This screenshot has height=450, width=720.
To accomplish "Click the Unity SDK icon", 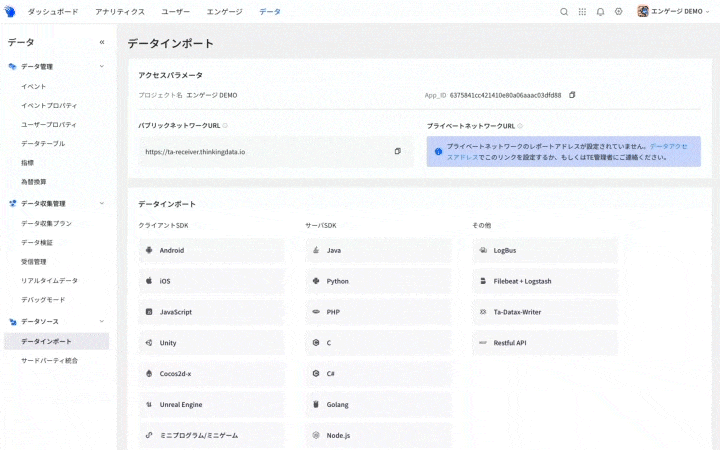I will pos(149,343).
